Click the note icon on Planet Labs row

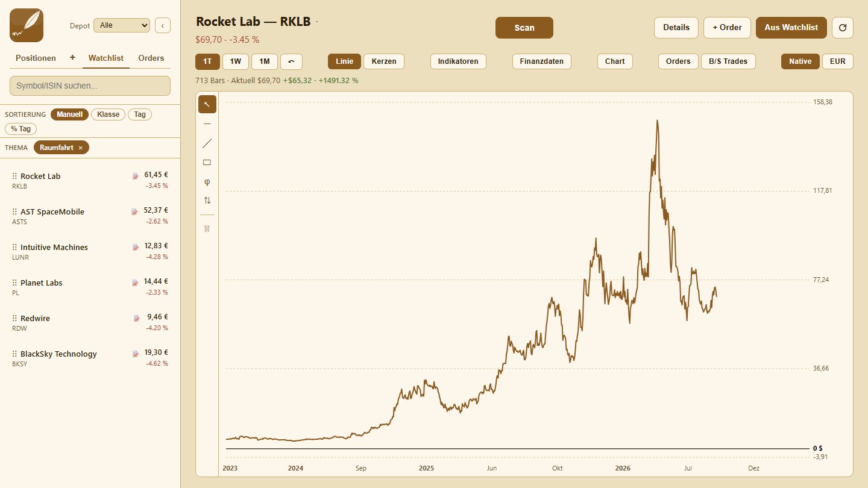coord(135,283)
